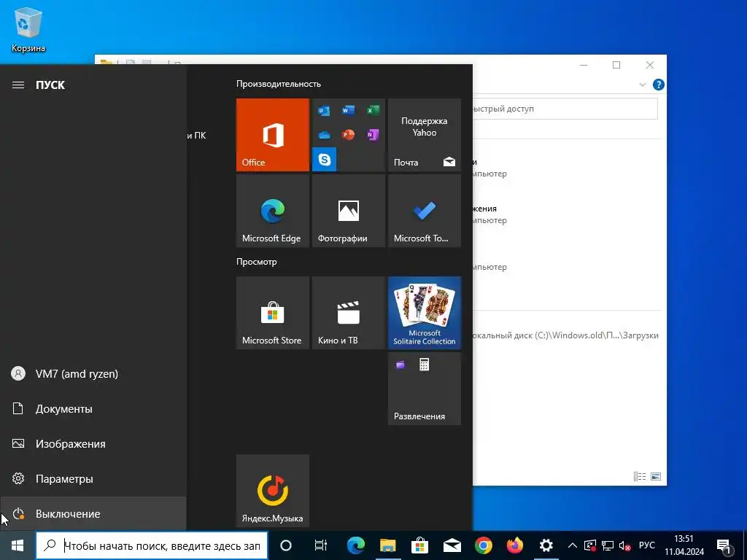Click the Просмотр group header
This screenshot has height=560, width=747.
coord(256,262)
